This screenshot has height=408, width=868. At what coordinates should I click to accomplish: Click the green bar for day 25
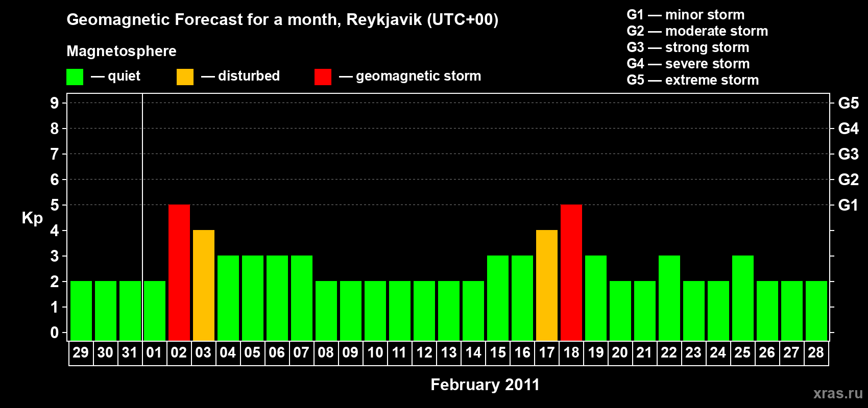click(743, 298)
